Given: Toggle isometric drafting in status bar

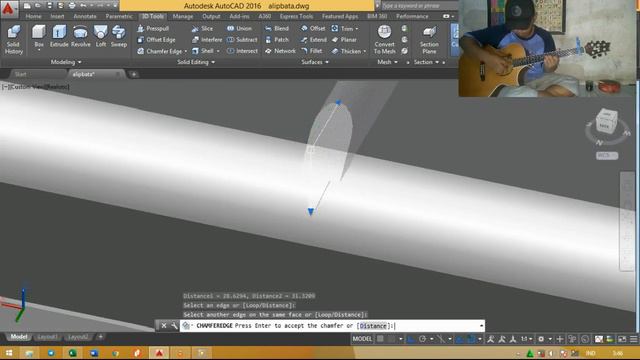Looking at the screenshot, I should 441,339.
